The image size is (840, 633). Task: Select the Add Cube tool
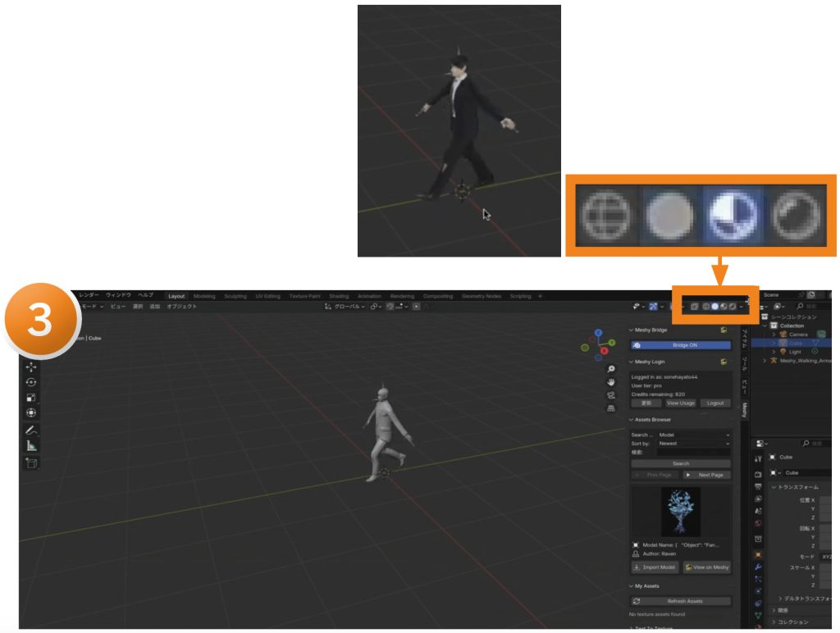tap(31, 463)
